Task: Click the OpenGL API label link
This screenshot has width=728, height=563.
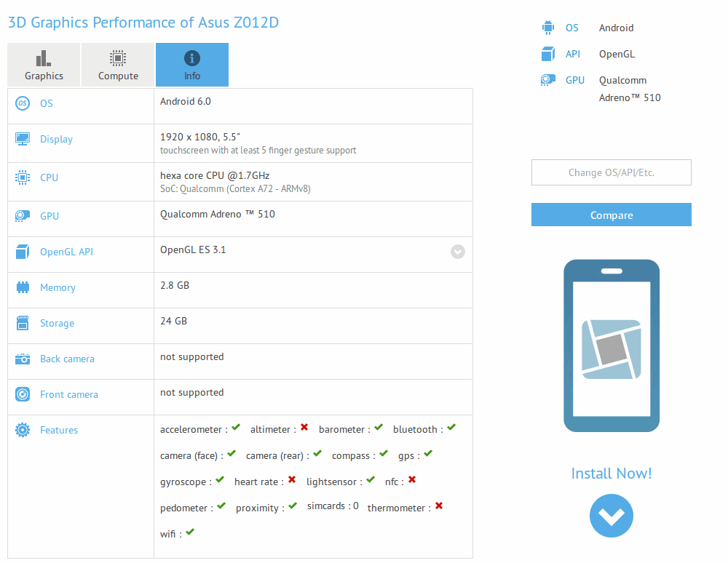Action: (66, 252)
